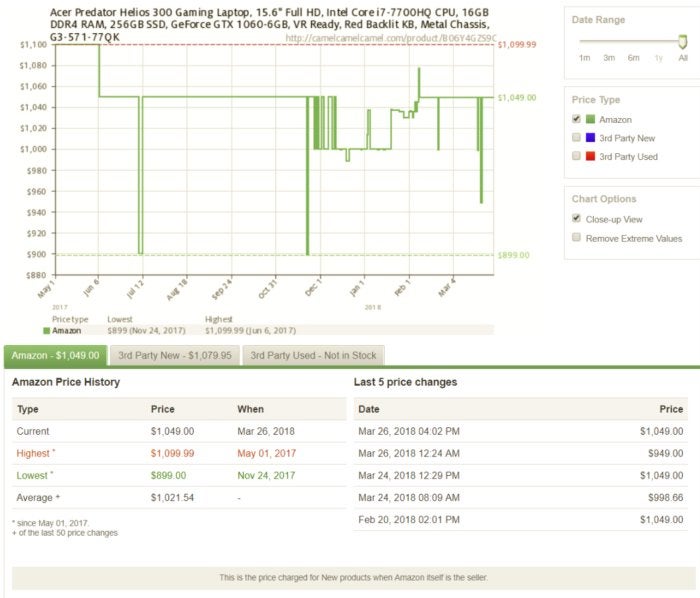This screenshot has height=598, width=700.
Task: Switch to 3rd Party Used - Not in Stock tab
Action: coord(313,356)
